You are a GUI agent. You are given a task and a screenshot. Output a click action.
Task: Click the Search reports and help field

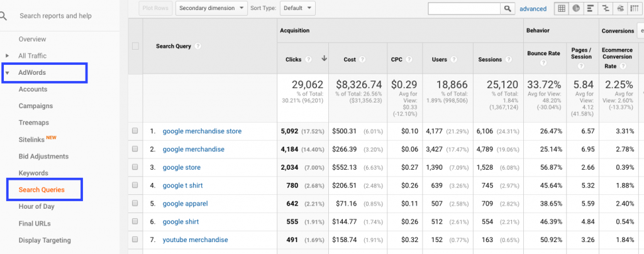click(55, 16)
